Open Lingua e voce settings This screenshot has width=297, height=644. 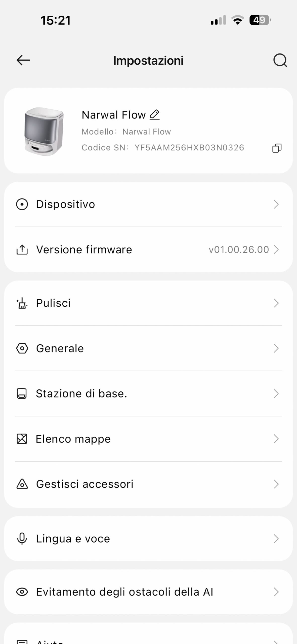pos(73,539)
